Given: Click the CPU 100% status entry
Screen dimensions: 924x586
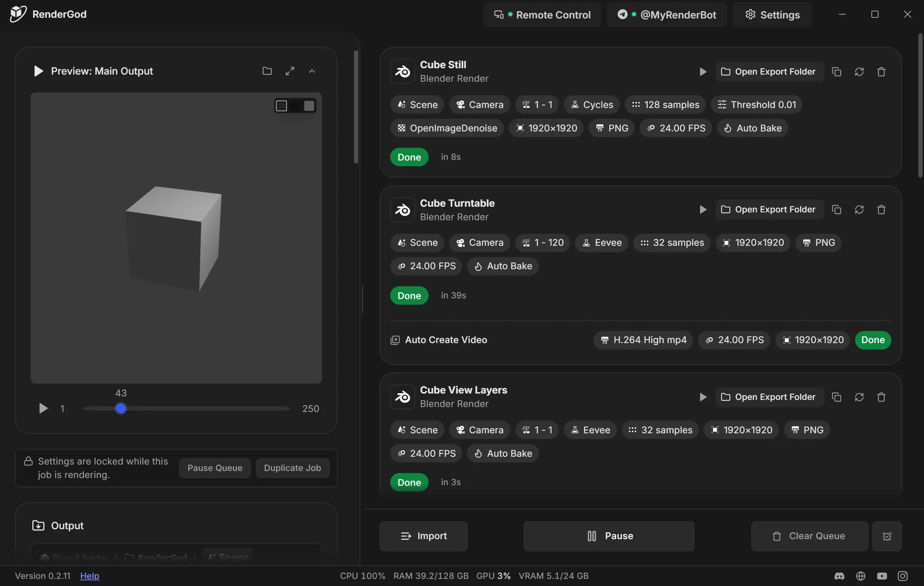Looking at the screenshot, I should pos(362,576).
